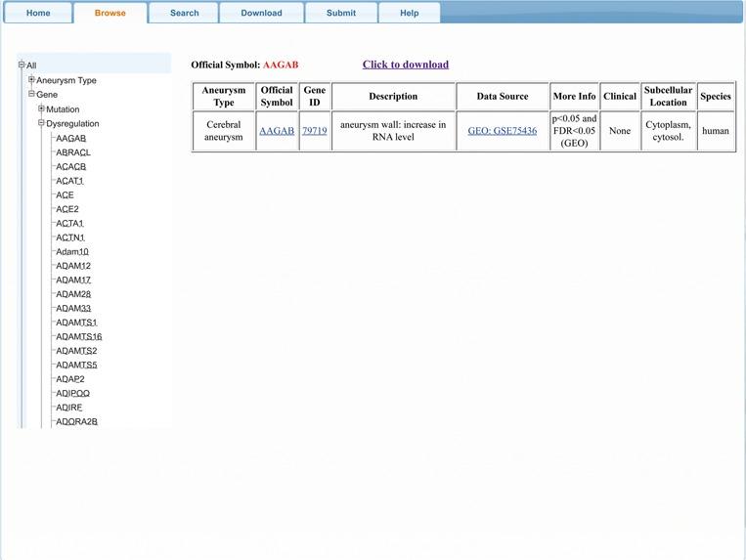Go to the Download tab

coord(261,13)
